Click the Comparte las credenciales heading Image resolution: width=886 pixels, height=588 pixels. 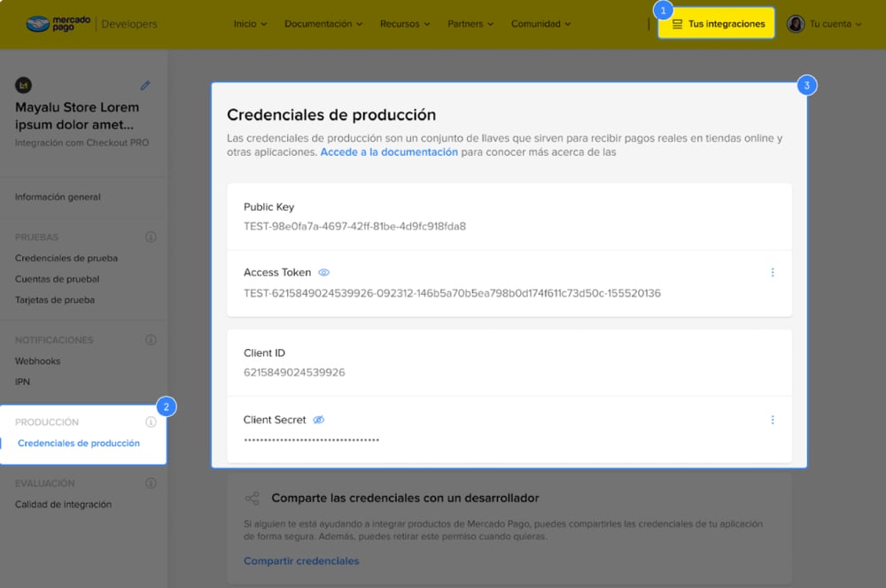tap(405, 499)
